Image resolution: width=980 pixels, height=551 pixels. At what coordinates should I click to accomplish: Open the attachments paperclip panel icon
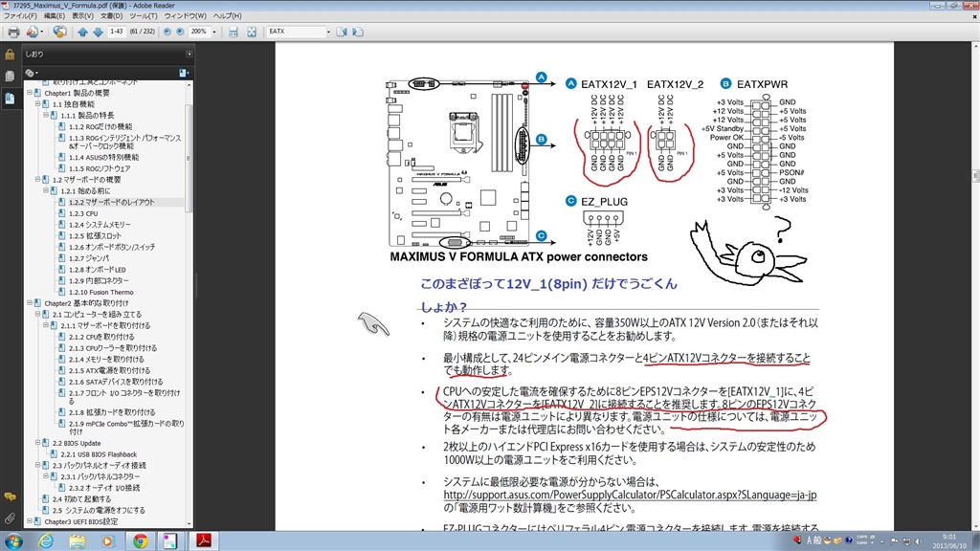(10, 518)
